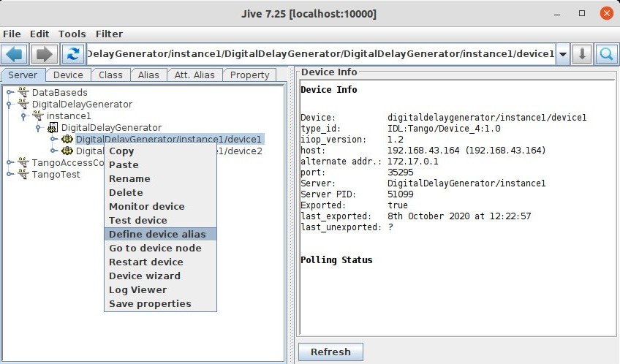The height and width of the screenshot is (364, 620).
Task: Select Define device alias menu entry
Action: (160, 234)
